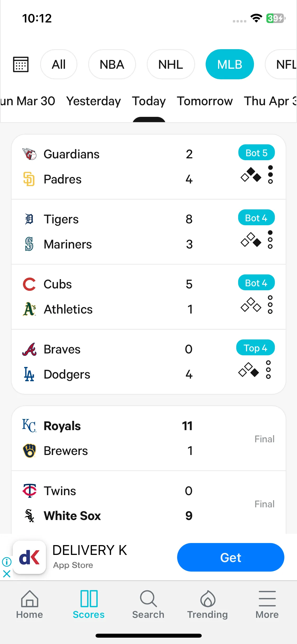Open the Braves vs Dodgers game row
Image resolution: width=297 pixels, height=644 pixels.
click(149, 362)
